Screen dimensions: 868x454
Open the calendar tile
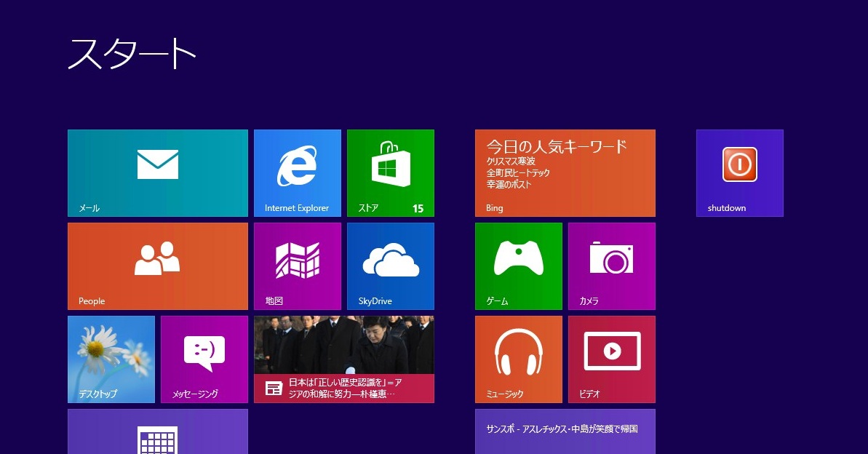pos(158,431)
